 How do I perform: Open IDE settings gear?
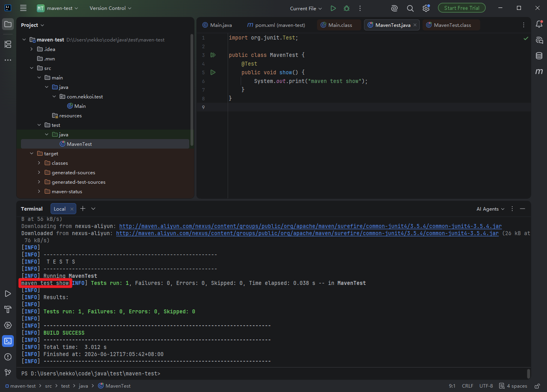pos(426,8)
